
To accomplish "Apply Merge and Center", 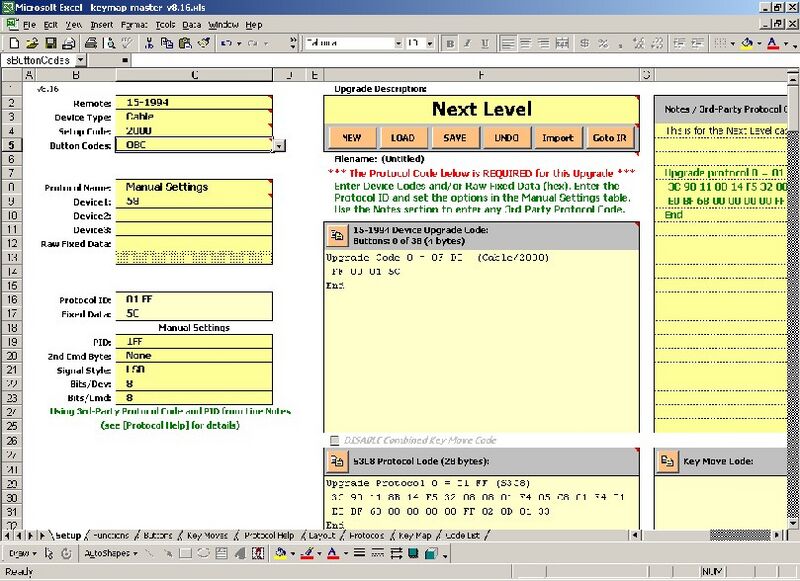I will click(x=562, y=43).
